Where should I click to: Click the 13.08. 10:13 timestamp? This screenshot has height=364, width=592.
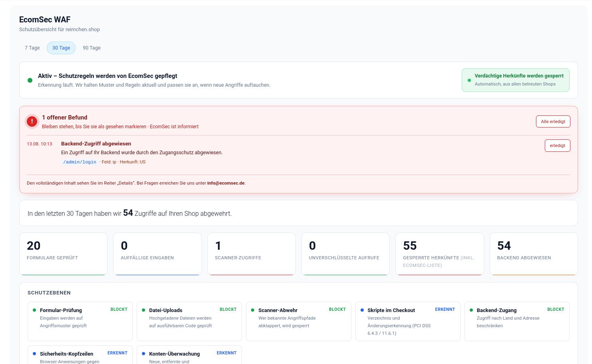pos(40,144)
